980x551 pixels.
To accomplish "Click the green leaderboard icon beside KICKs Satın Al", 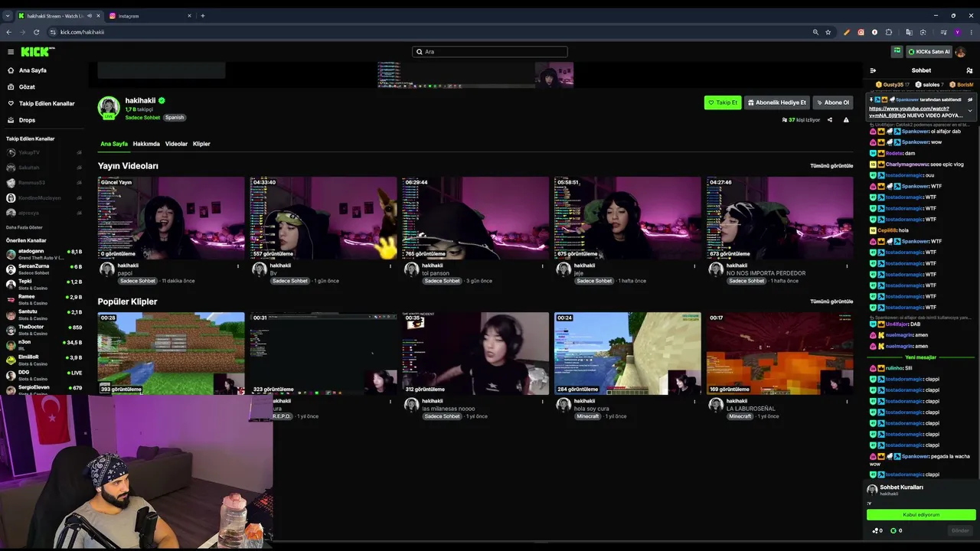I will click(x=897, y=51).
